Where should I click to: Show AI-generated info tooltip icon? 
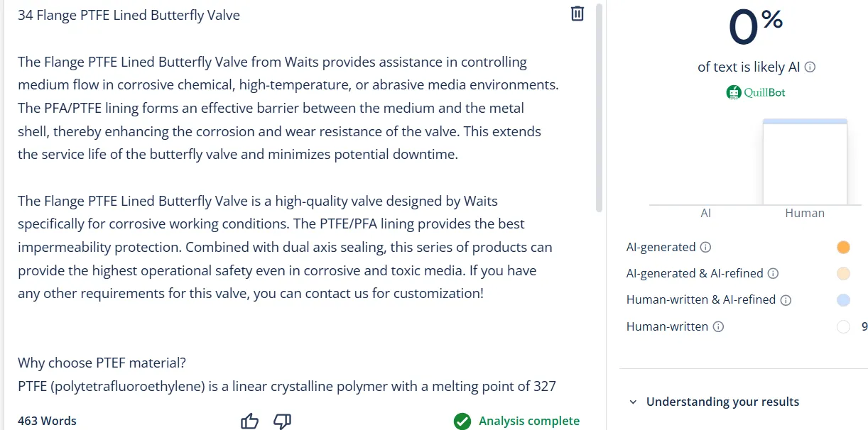click(705, 248)
